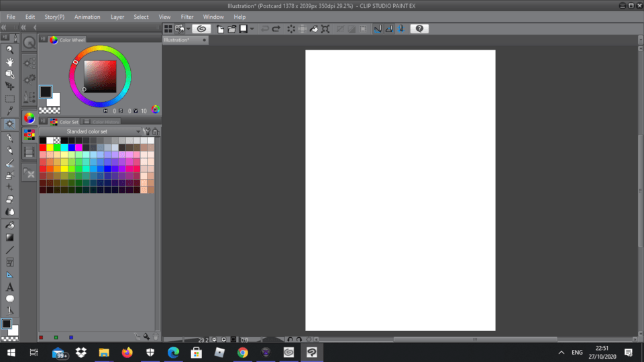Open the help question mark button
Image resolution: width=644 pixels, height=362 pixels.
coord(419,29)
